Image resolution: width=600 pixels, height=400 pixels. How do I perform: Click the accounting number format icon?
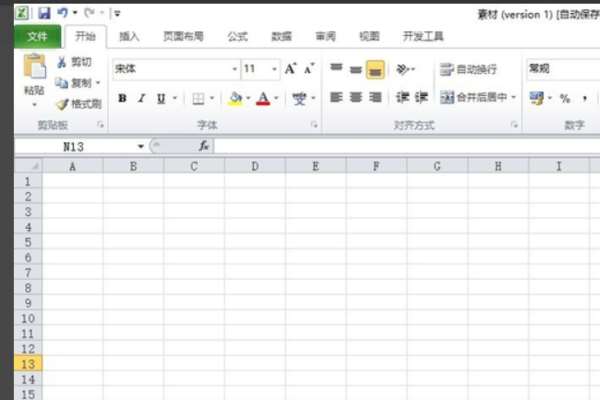coord(536,98)
